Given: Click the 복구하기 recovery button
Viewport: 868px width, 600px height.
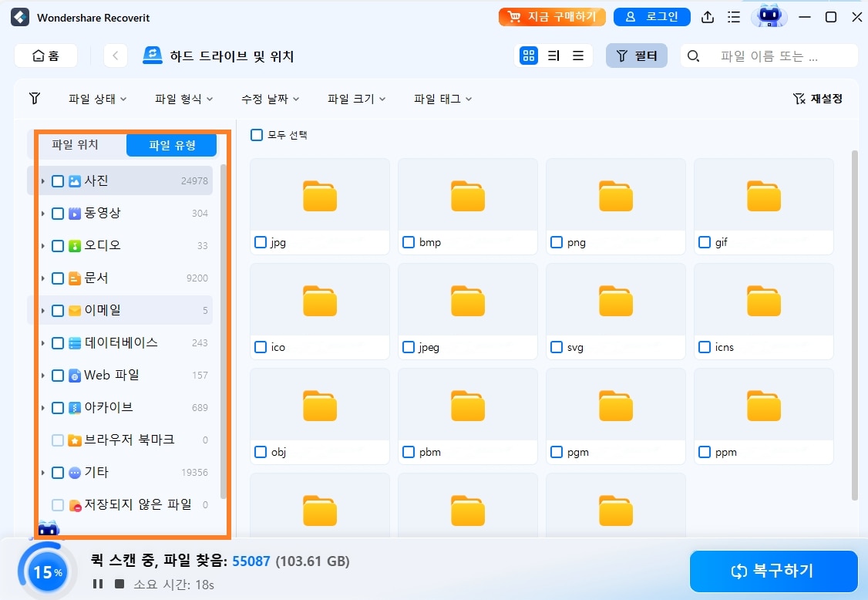Looking at the screenshot, I should 773,571.
